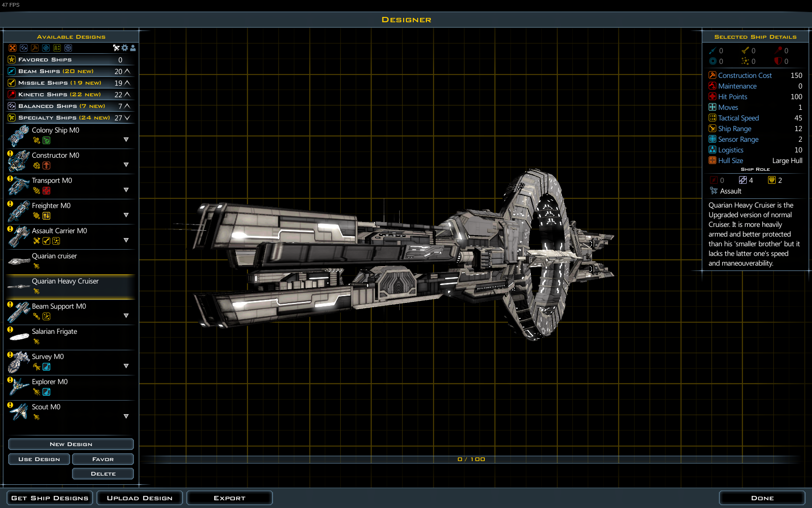Click the person silhouette filter icon

[x=133, y=48]
